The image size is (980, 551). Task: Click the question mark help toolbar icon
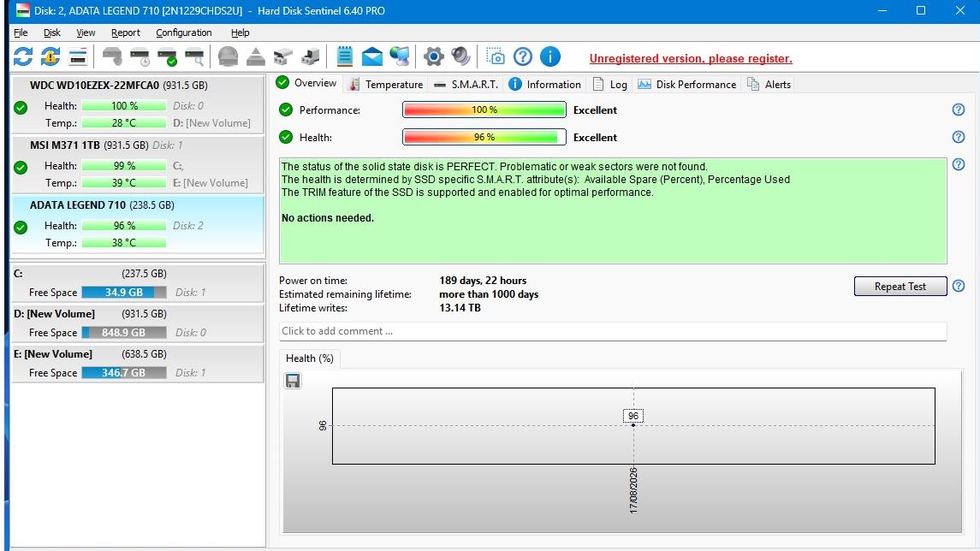[x=522, y=56]
